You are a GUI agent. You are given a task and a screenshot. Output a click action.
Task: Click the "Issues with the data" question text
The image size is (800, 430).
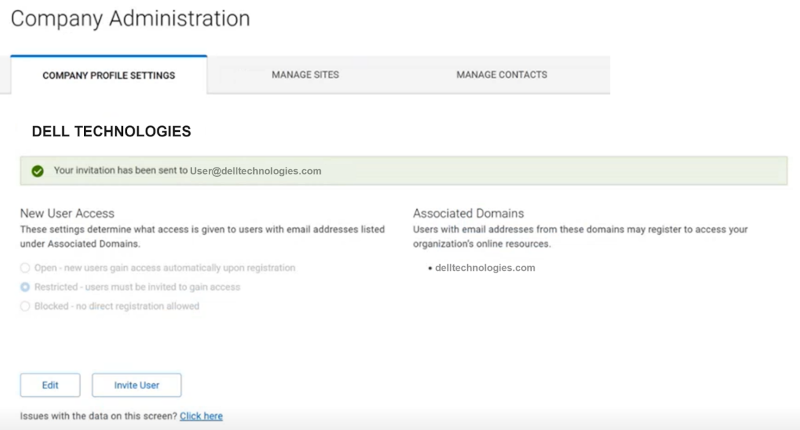click(98, 416)
